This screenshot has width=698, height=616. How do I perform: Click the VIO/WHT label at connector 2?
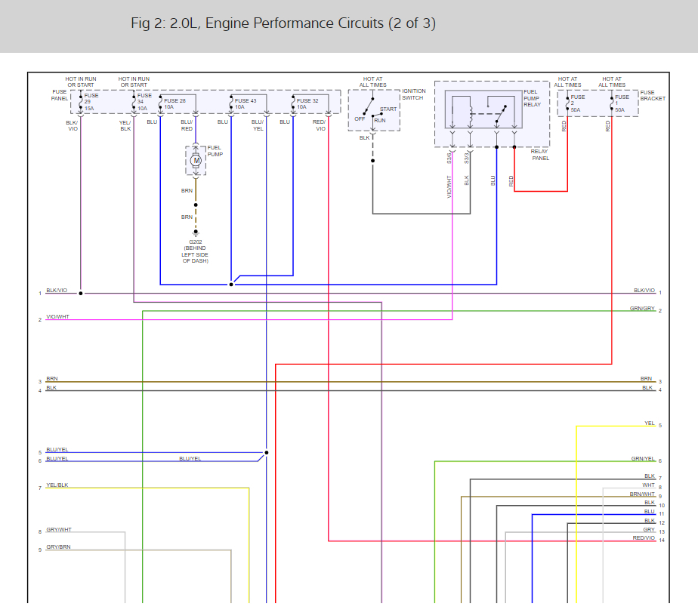(x=58, y=316)
